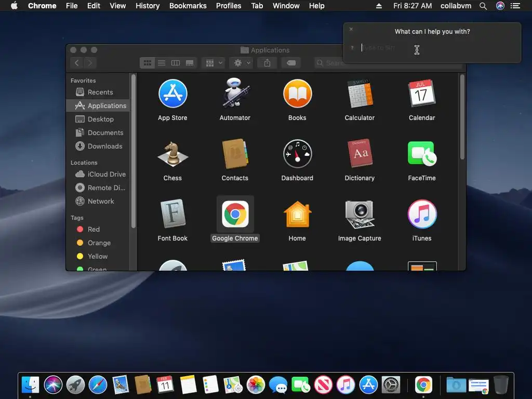Open the Bookmarks menu
Image resolution: width=532 pixels, height=399 pixels.
[x=188, y=6]
